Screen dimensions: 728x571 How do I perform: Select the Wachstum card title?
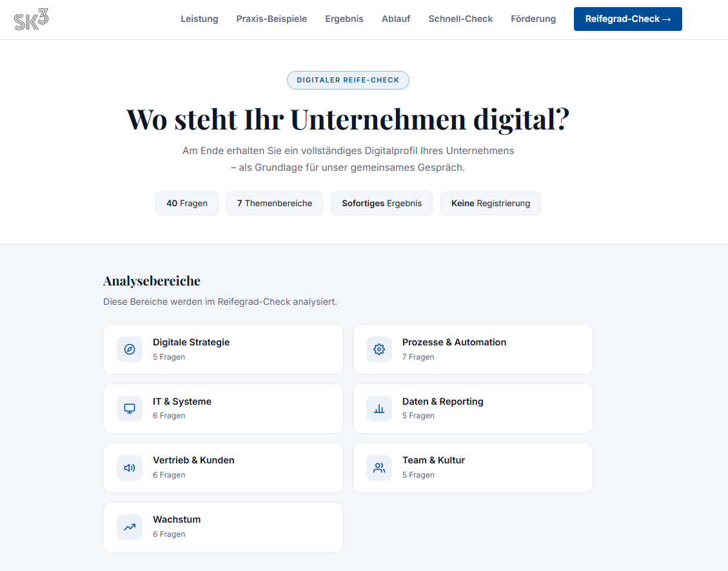(x=177, y=519)
